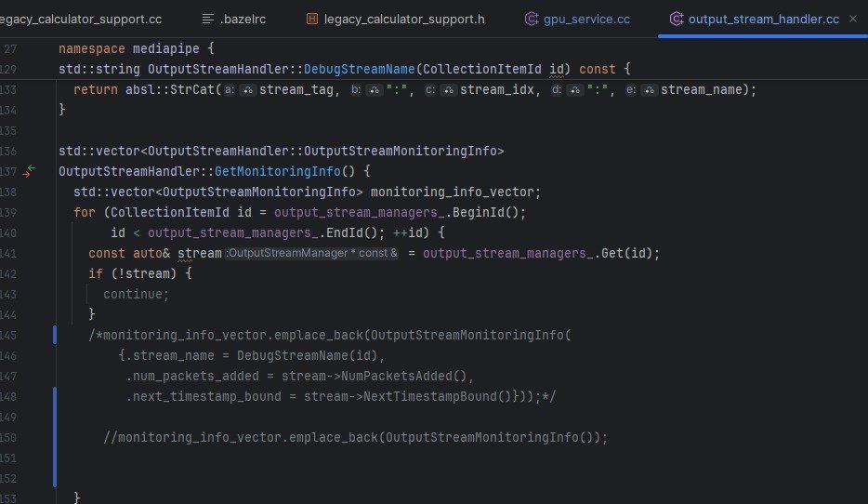Click the 'a:' parameter hint in StrCat call
This screenshot has width=868, height=504.
click(230, 89)
